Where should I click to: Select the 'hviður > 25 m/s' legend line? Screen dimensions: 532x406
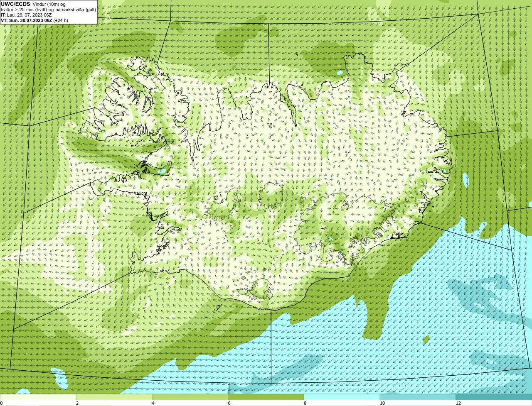point(49,10)
